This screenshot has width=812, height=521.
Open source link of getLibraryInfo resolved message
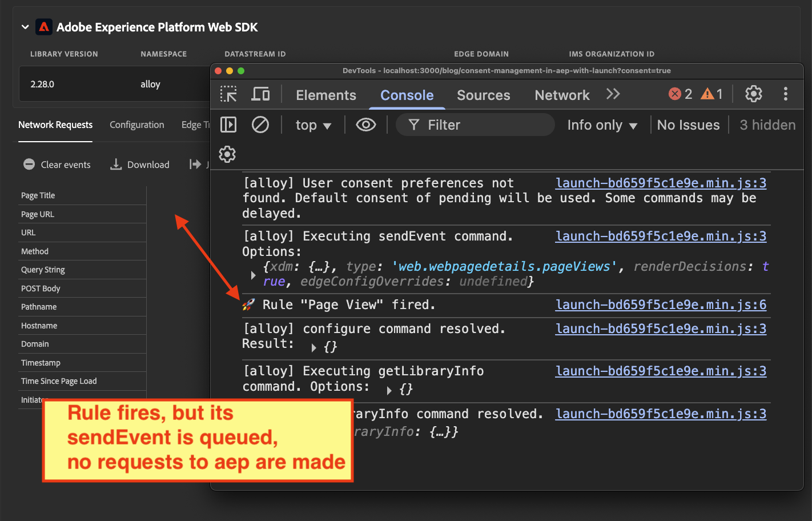661,414
